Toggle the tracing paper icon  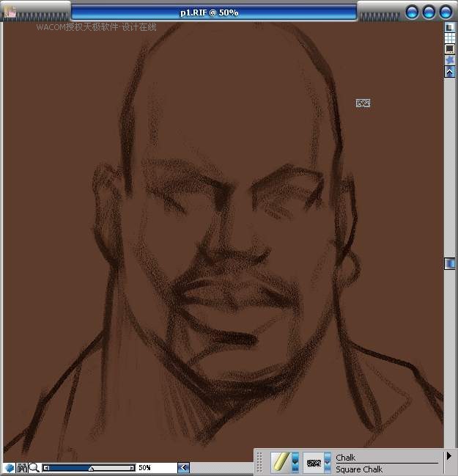click(450, 27)
